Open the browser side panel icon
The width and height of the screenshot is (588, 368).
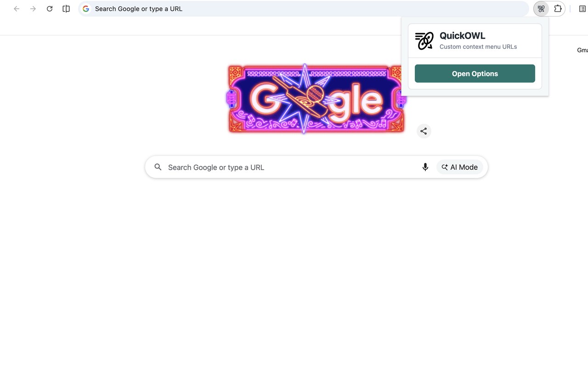point(582,9)
